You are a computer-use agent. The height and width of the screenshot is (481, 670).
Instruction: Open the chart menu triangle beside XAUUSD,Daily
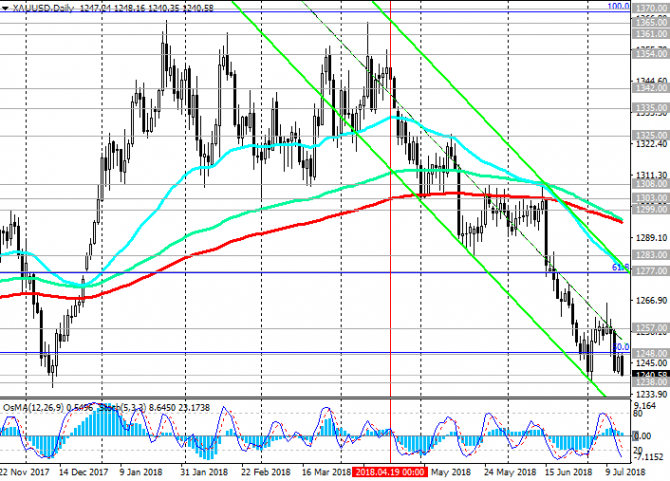[6, 8]
